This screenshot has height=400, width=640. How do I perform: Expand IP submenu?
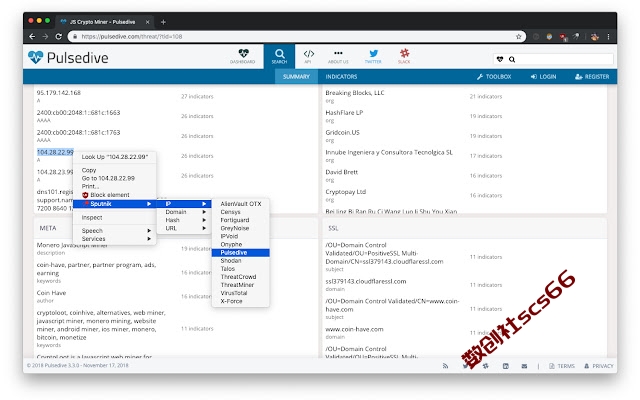coord(184,204)
